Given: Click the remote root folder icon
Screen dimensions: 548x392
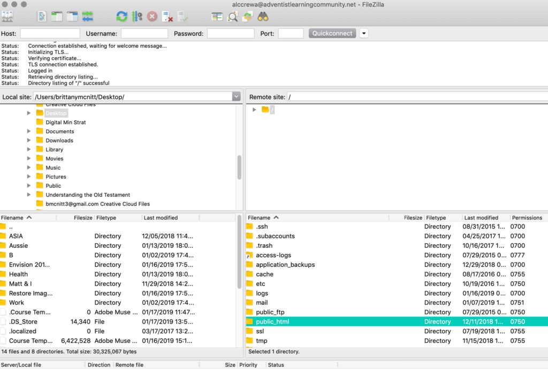Looking at the screenshot, I should [265, 110].
